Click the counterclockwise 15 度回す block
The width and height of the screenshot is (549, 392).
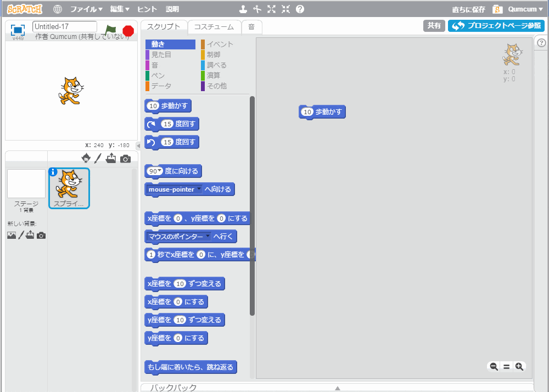(171, 142)
